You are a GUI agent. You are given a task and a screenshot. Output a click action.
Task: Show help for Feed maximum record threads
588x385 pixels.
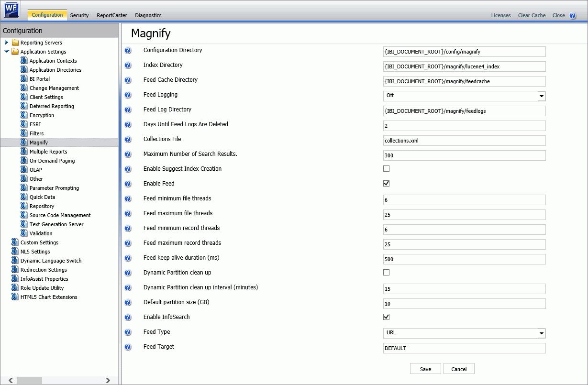point(128,243)
